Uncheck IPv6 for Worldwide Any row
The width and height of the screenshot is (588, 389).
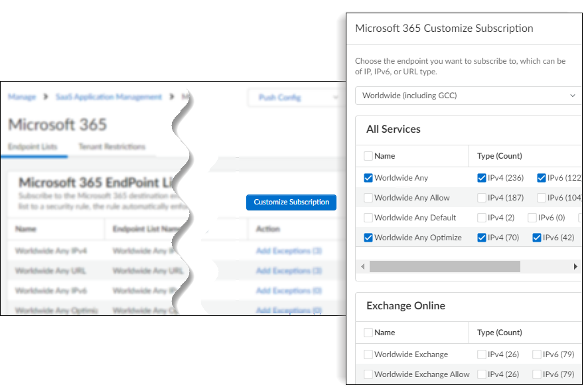[x=541, y=178]
